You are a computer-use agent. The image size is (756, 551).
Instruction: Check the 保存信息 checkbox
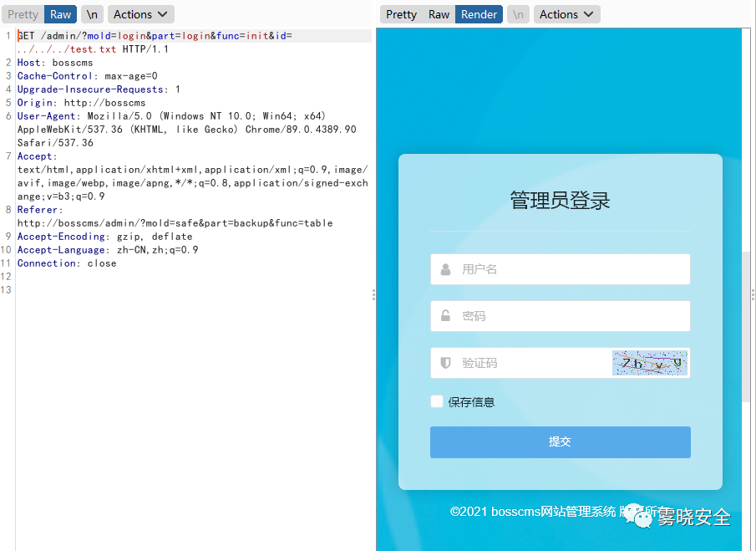(x=437, y=401)
